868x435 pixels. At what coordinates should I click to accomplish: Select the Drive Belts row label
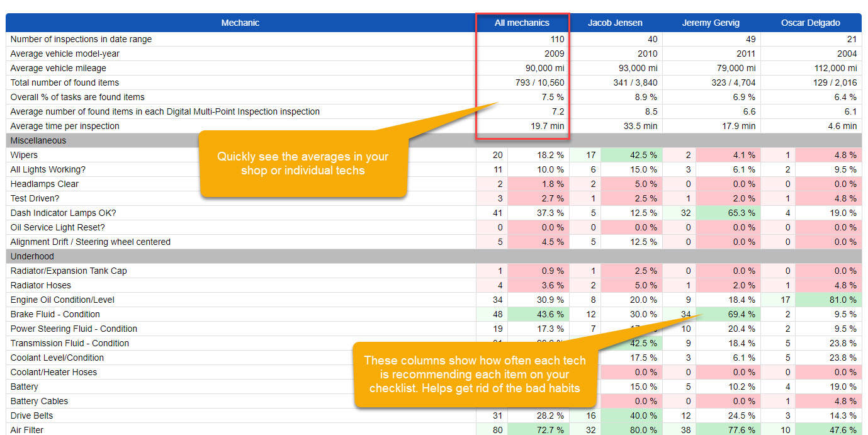31,415
